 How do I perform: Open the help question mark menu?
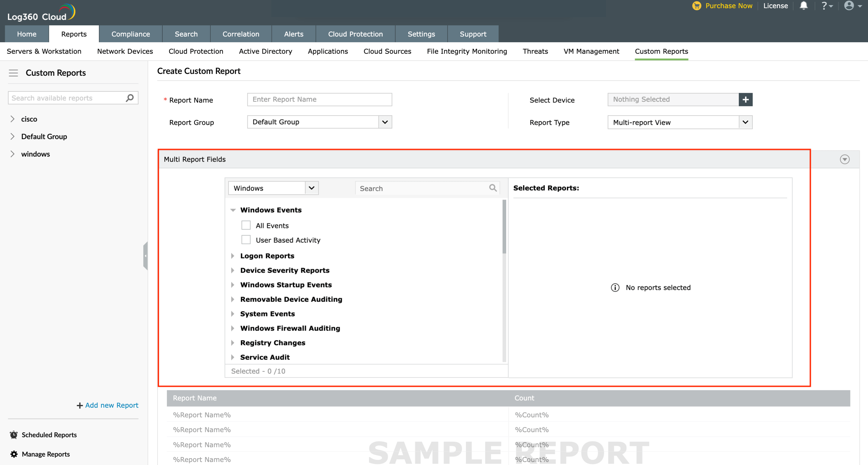tap(826, 6)
